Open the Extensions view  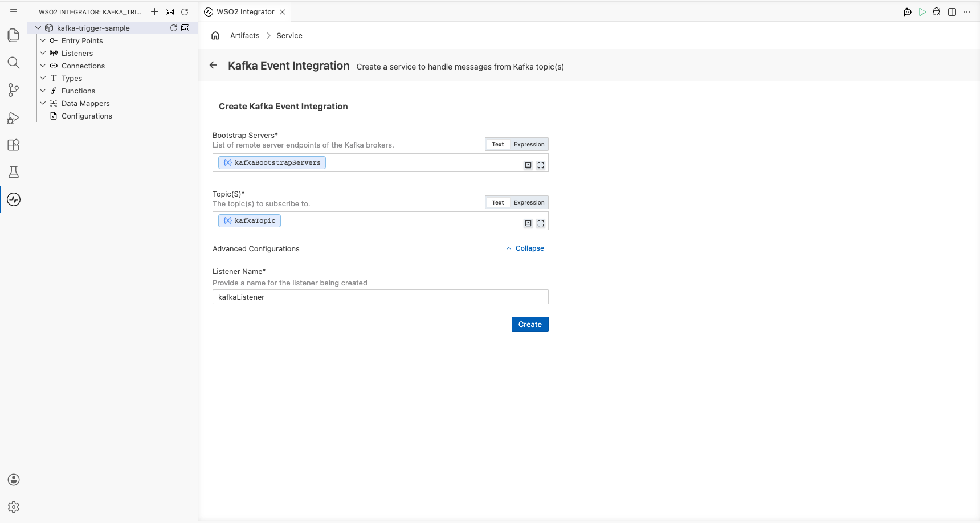click(x=14, y=145)
